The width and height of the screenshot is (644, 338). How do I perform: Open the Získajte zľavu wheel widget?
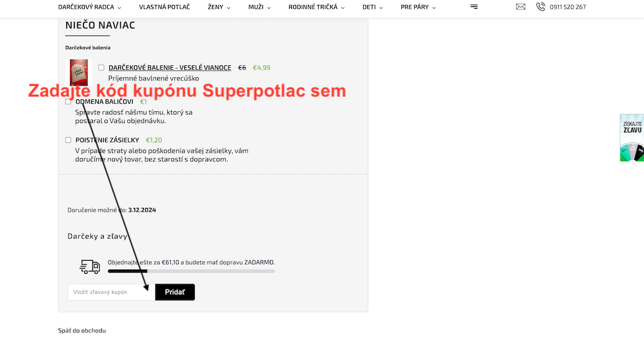[631, 138]
